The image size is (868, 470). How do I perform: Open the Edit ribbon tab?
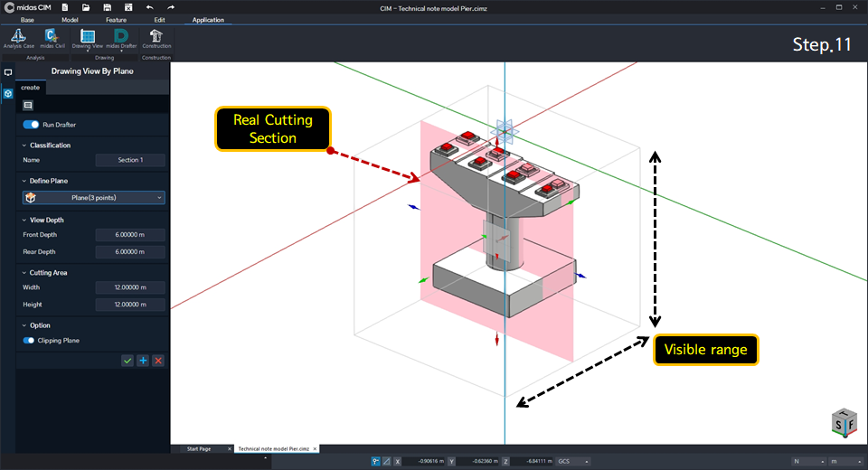[x=159, y=20]
